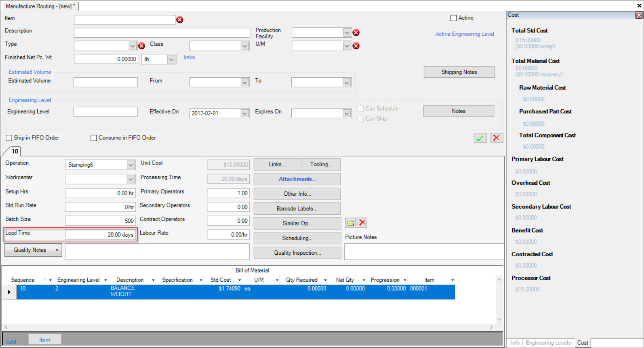Open Quality Inspection...

tap(297, 253)
